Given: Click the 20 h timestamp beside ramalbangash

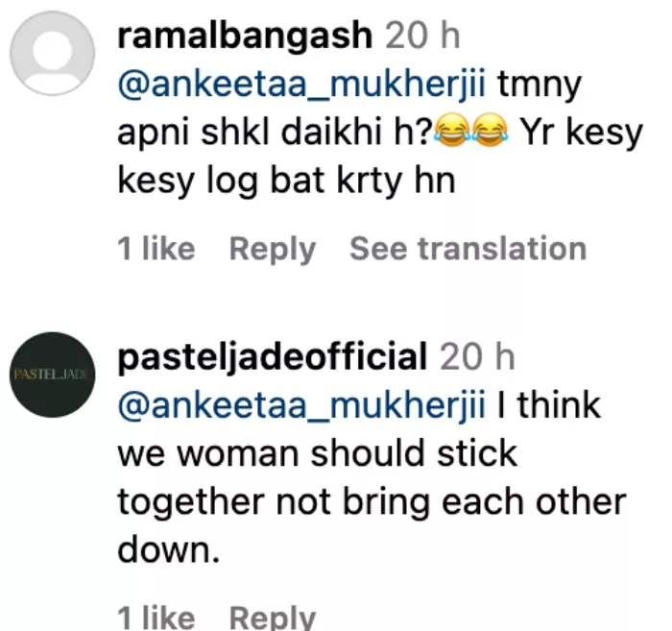Looking at the screenshot, I should click(x=422, y=36).
